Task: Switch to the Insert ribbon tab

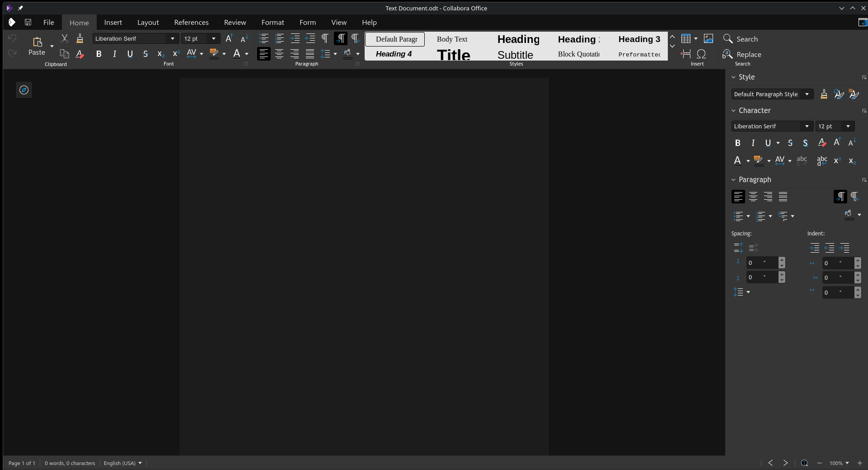Action: pyautogui.click(x=113, y=22)
